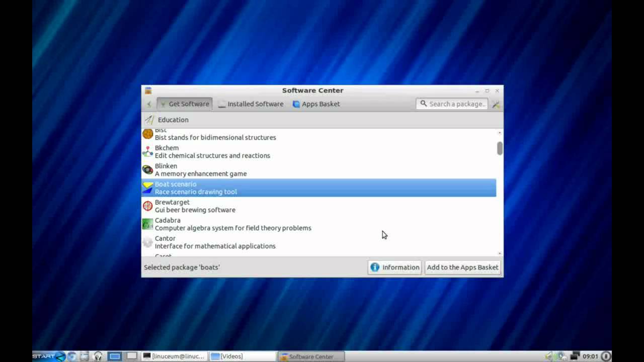
Task: Click the Boat scenario icon
Action: [147, 188]
